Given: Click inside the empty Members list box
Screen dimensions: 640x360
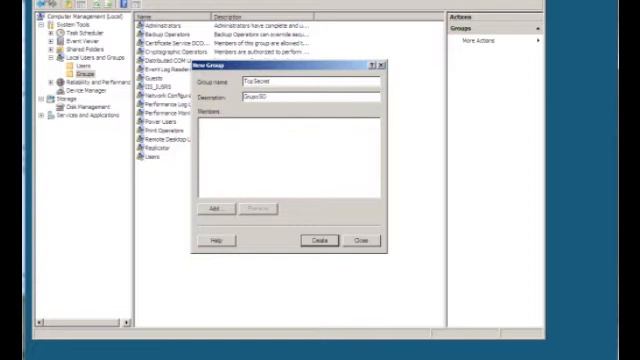Looking at the screenshot, I should point(289,158).
